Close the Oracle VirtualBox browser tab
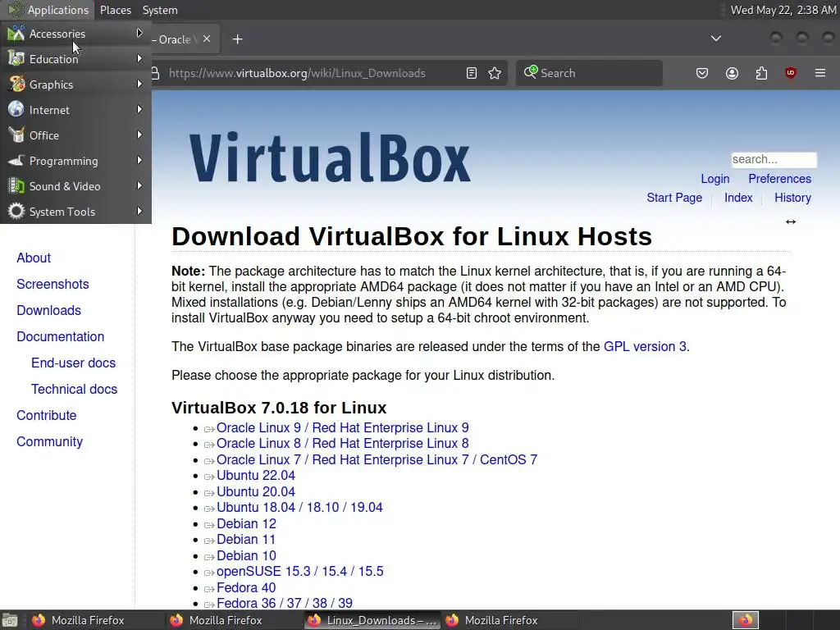Viewport: 840px width, 630px height. pos(207,39)
